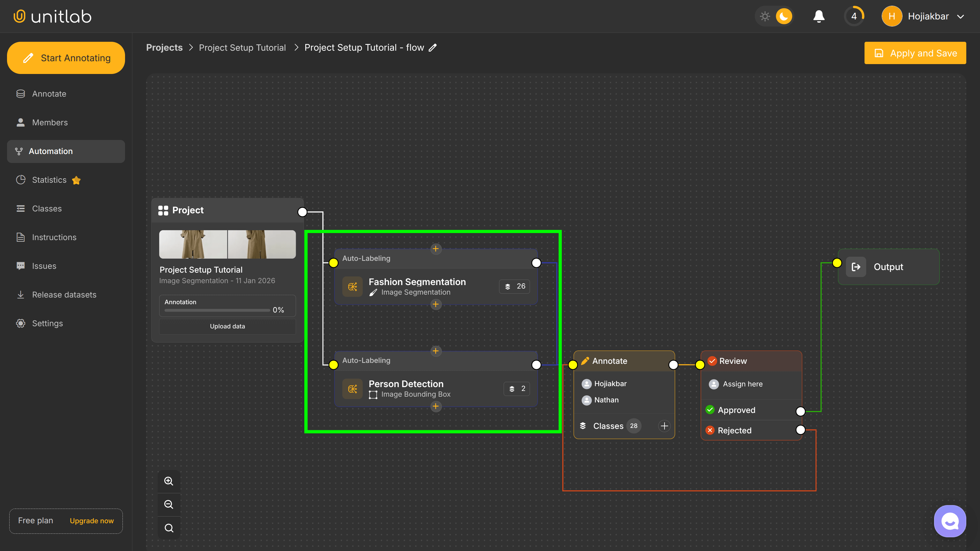
Task: Click the Members sidebar icon
Action: tap(20, 122)
